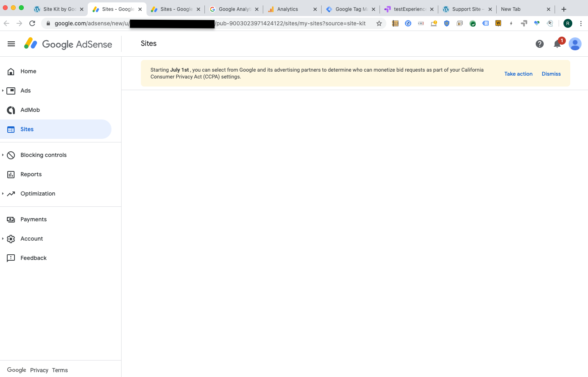Open the Privacy link in the footer

click(x=39, y=370)
